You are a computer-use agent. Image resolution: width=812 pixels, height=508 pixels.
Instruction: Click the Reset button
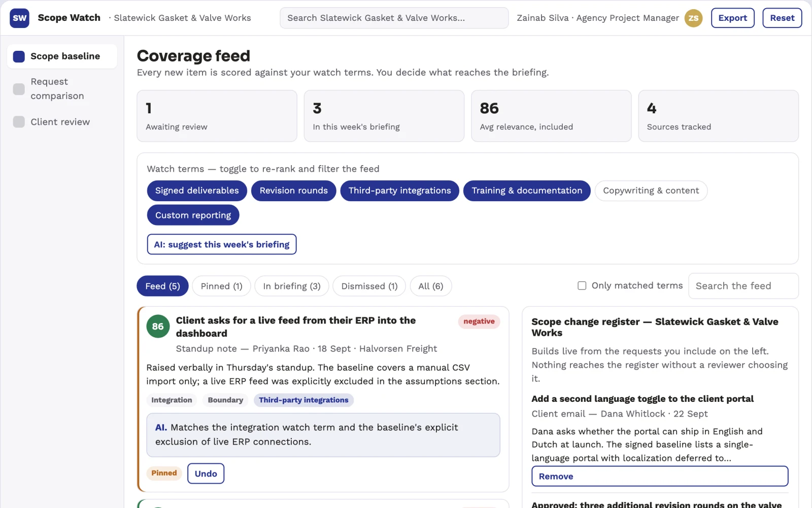(x=782, y=18)
